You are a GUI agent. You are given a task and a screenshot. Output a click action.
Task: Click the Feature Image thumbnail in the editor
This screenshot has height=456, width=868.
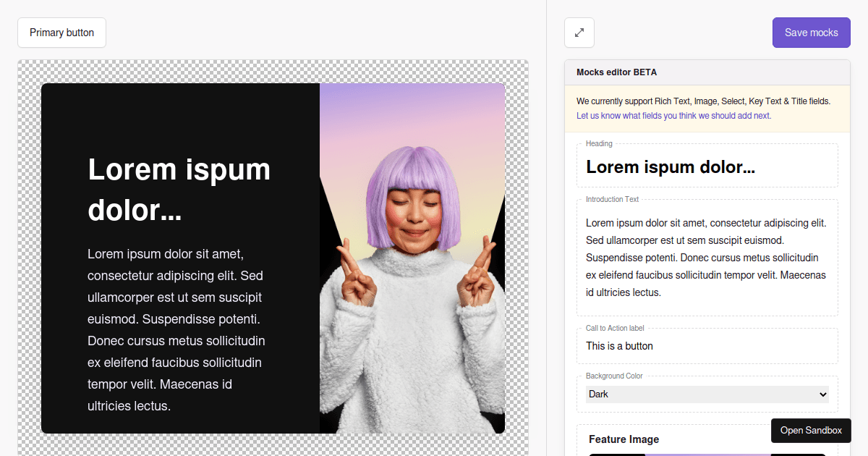(x=707, y=454)
